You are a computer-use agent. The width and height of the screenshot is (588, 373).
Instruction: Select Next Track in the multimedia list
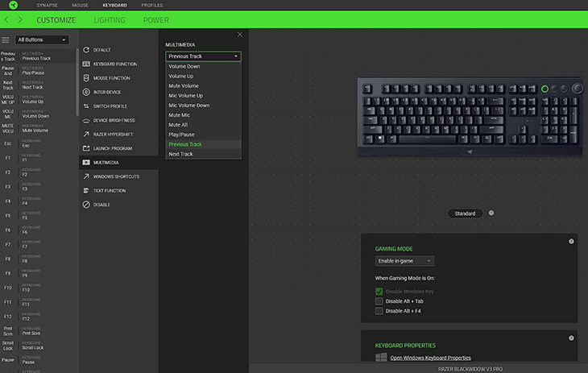[x=203, y=154]
